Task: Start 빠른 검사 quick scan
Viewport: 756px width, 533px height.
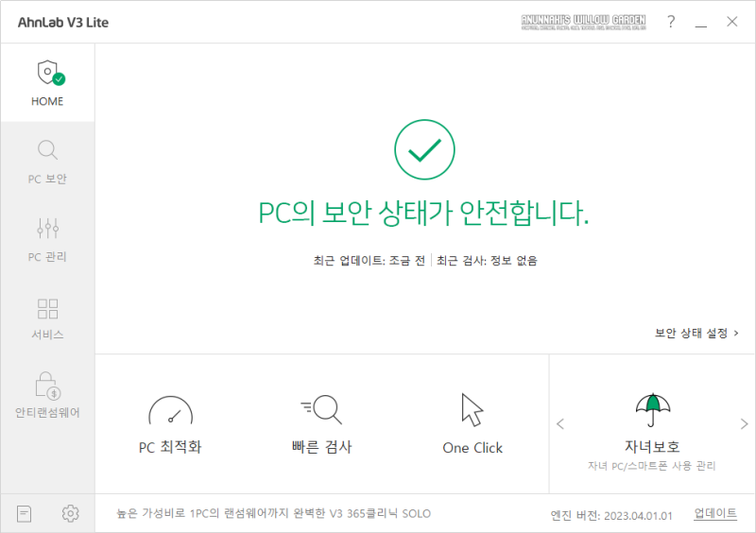Action: point(321,425)
